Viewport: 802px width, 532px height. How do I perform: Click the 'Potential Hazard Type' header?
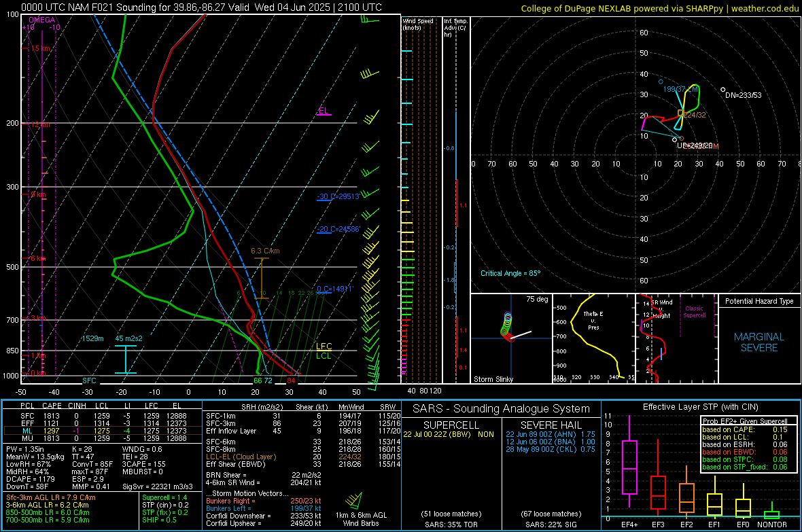point(759,301)
